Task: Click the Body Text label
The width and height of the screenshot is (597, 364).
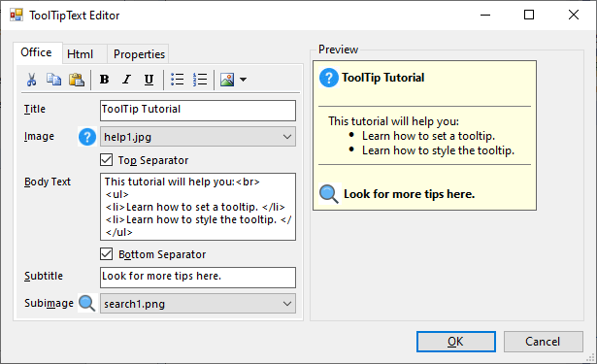Action: point(48,182)
